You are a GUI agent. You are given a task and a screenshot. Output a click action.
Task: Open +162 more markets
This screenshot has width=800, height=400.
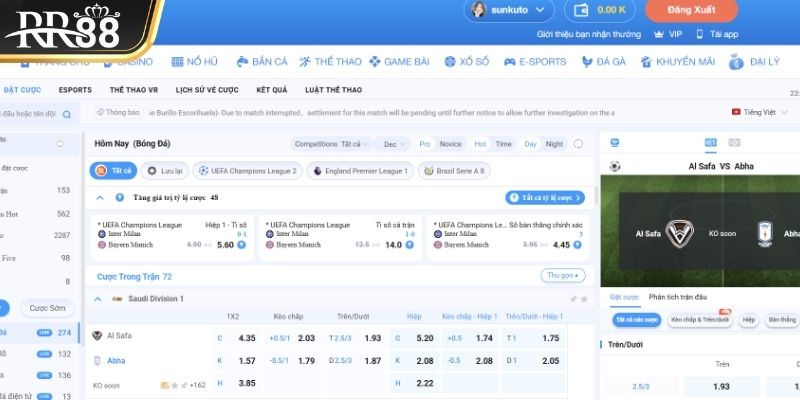(197, 385)
